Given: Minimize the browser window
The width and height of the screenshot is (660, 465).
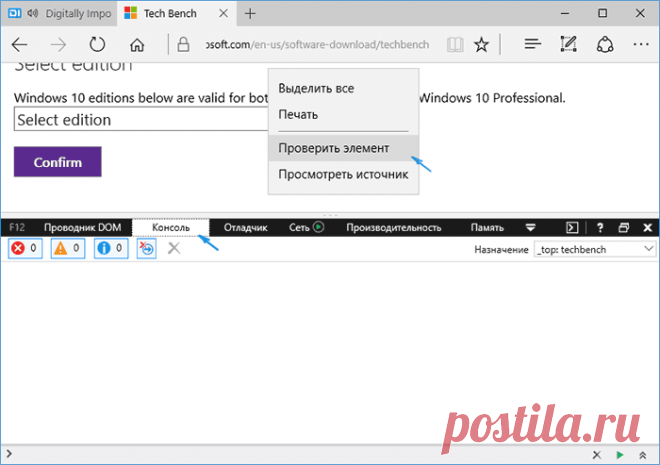Looking at the screenshot, I should coord(565,13).
